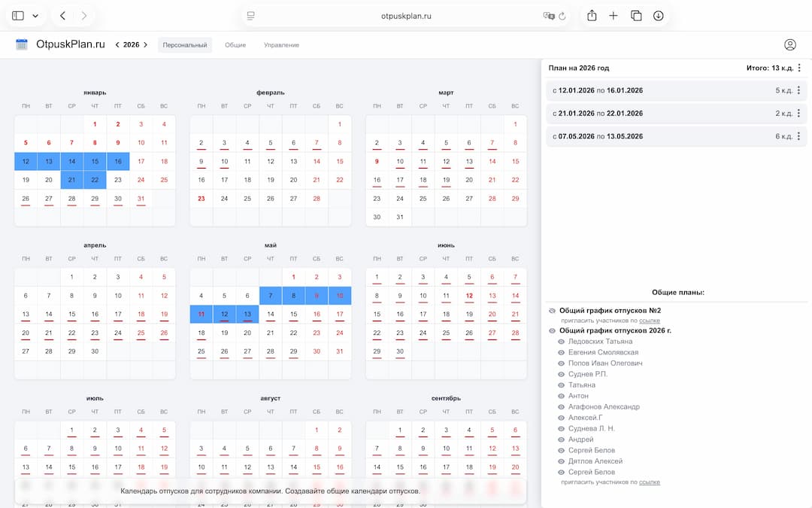Toggle visibility of Общий график отпусков №2
The height and width of the screenshot is (508, 812).
553,310
